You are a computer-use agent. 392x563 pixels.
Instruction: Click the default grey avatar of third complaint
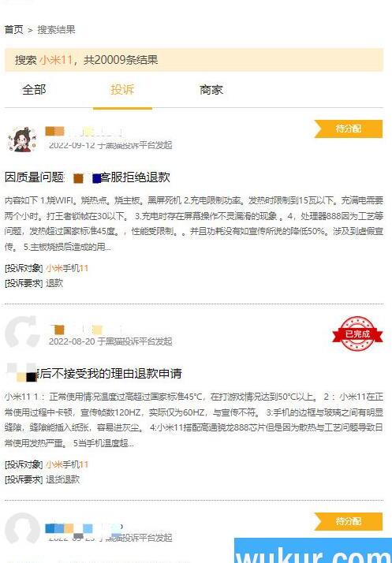coord(22,528)
